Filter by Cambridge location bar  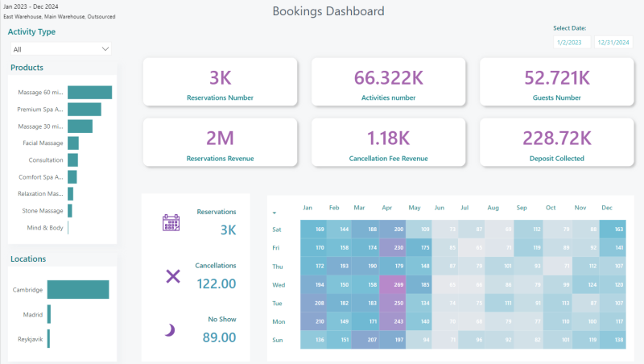pyautogui.click(x=78, y=290)
